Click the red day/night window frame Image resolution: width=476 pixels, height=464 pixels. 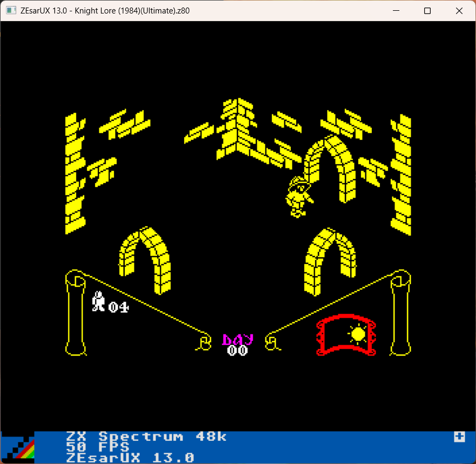click(x=346, y=335)
